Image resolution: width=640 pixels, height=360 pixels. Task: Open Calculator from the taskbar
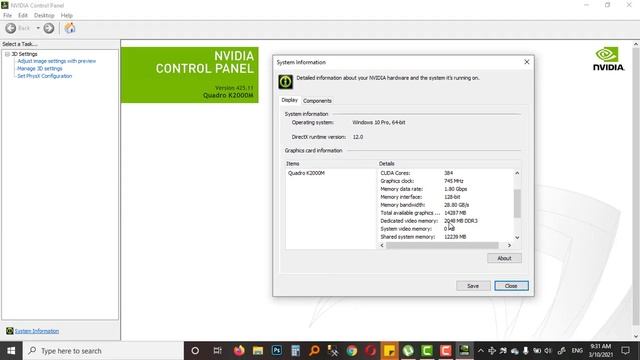pyautogui.click(x=296, y=351)
